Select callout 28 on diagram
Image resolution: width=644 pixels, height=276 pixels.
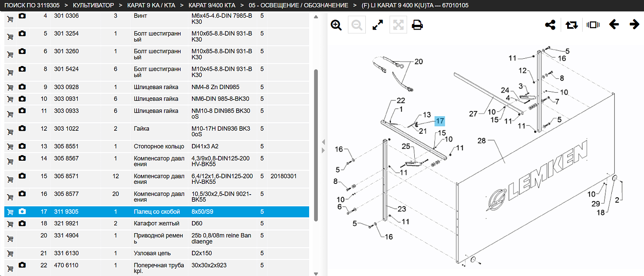481,141
